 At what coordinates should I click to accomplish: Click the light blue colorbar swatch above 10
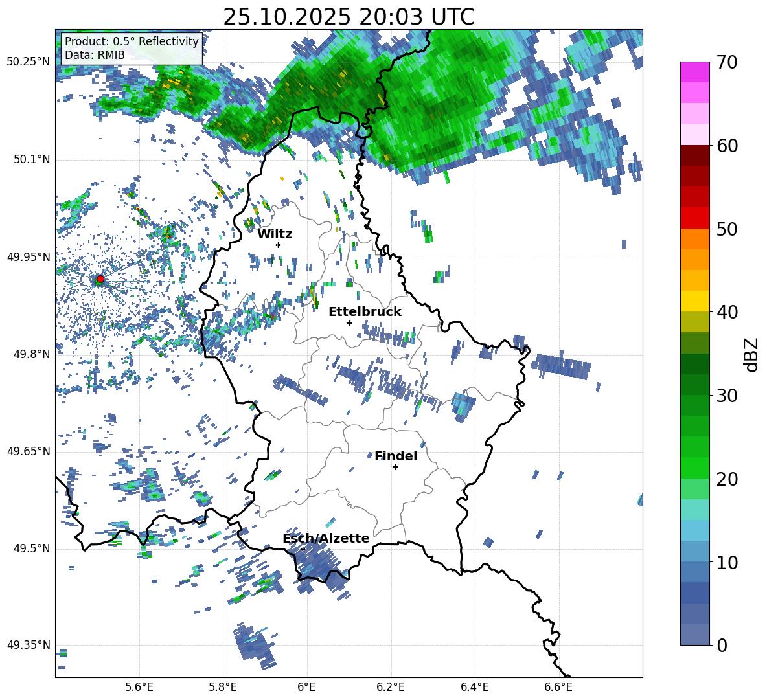click(x=694, y=552)
